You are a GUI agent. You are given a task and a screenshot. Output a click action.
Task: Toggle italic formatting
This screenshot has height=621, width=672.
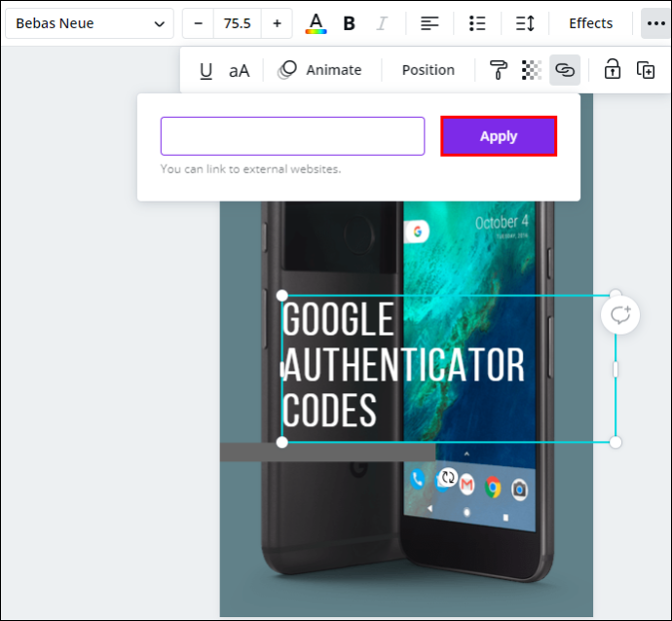382,23
